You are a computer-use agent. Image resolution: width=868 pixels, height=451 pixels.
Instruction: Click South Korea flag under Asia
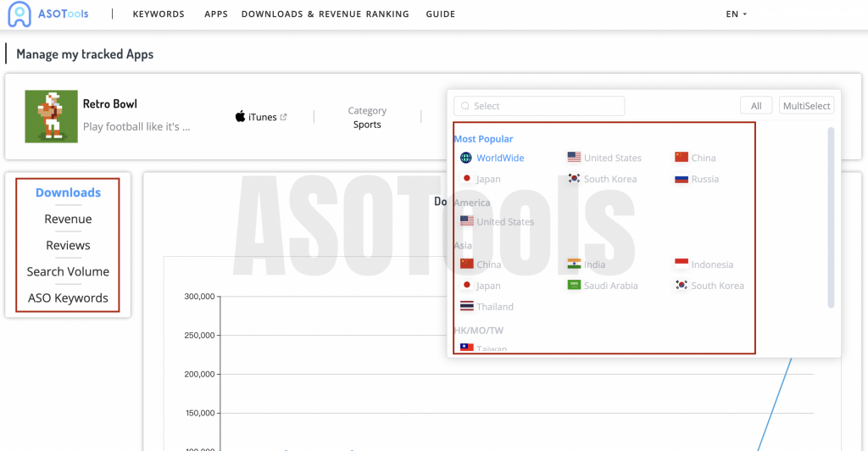(x=682, y=285)
